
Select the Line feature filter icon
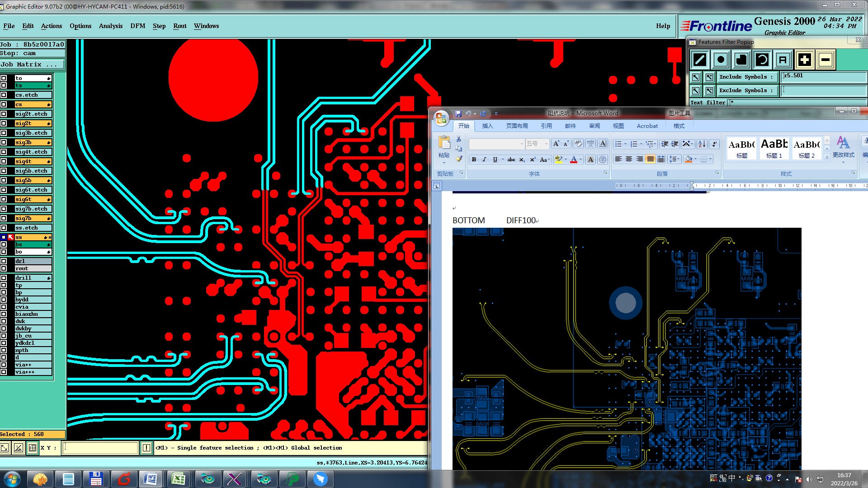(x=700, y=60)
